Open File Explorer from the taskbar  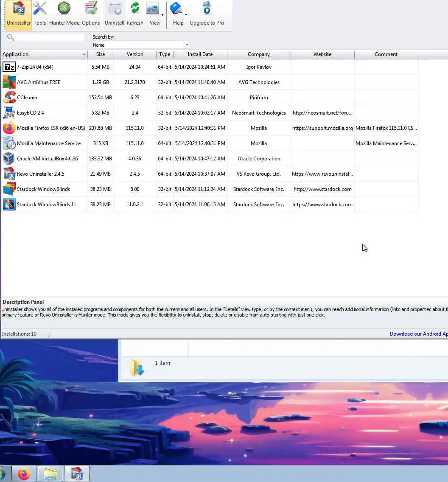(50, 474)
